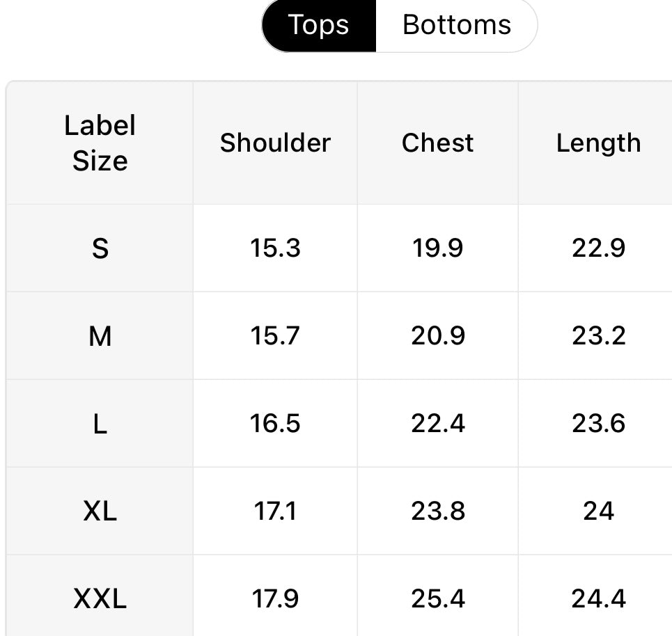Click the Chest column header

[x=437, y=143]
